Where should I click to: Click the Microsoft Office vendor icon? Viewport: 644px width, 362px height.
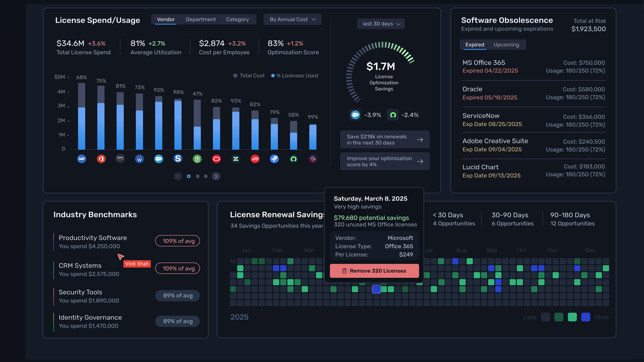point(101,159)
